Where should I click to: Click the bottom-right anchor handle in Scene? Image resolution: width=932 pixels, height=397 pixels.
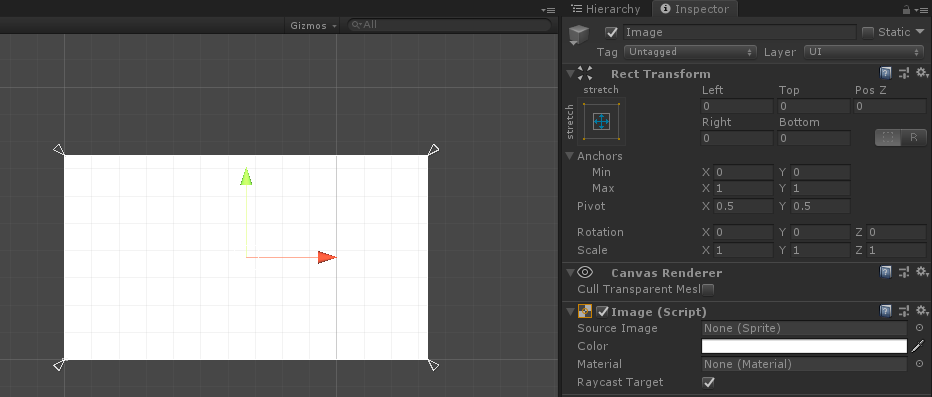tap(434, 364)
